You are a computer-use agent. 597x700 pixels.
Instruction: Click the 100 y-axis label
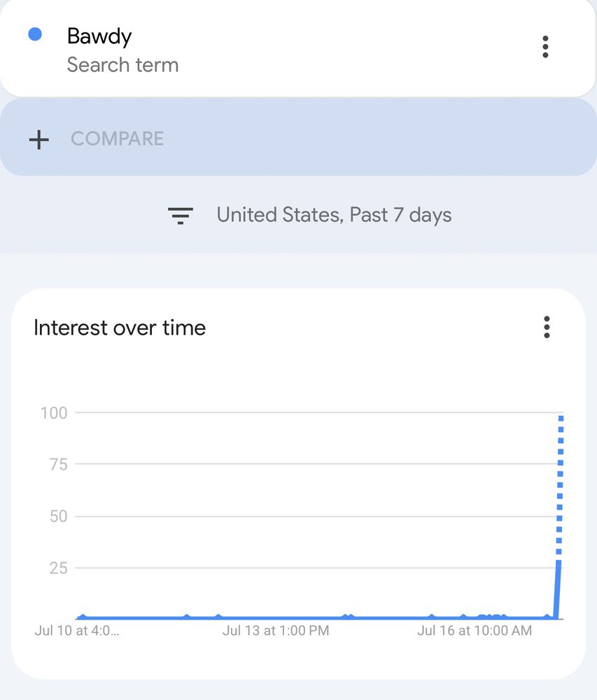click(54, 413)
